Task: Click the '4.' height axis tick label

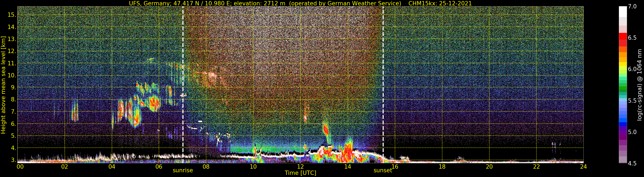Action: (13, 148)
